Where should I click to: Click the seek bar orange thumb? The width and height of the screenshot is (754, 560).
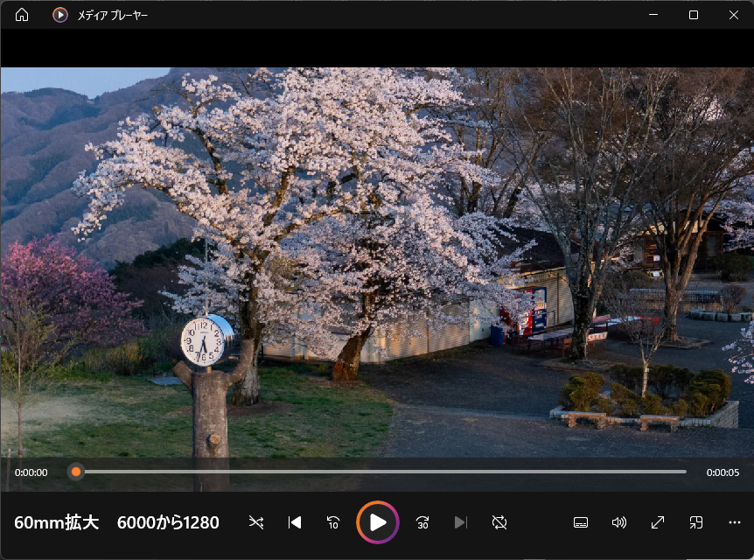76,472
